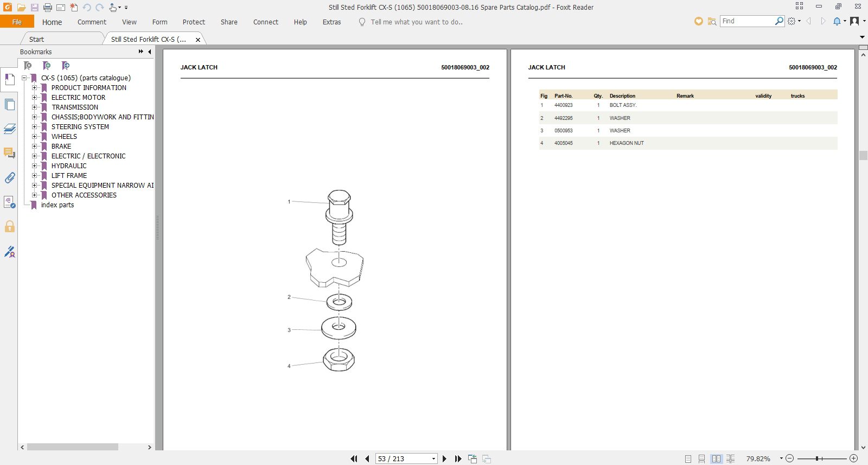Screen dimensions: 868x465
Task: Open the Attachments paperclip panel
Action: tap(9, 177)
